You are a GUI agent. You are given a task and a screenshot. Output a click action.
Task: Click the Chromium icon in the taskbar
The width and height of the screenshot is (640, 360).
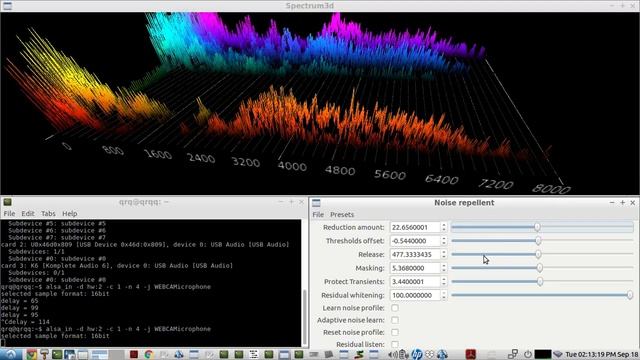coord(149,354)
